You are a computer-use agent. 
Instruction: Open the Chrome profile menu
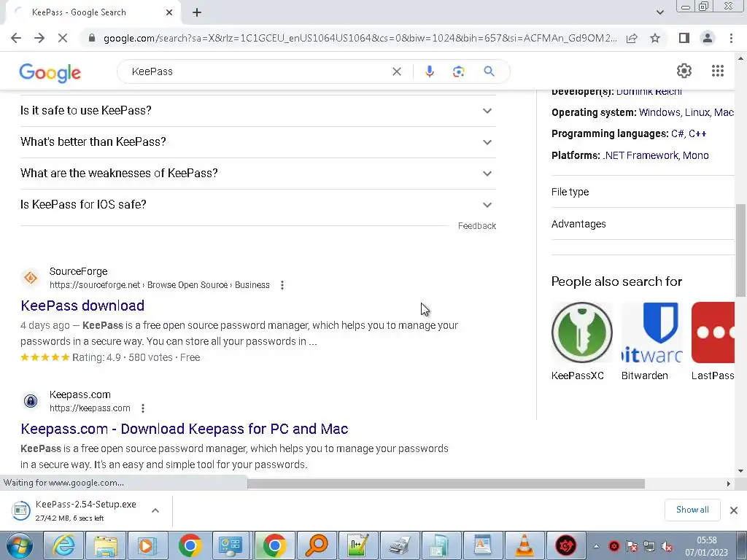[708, 38]
